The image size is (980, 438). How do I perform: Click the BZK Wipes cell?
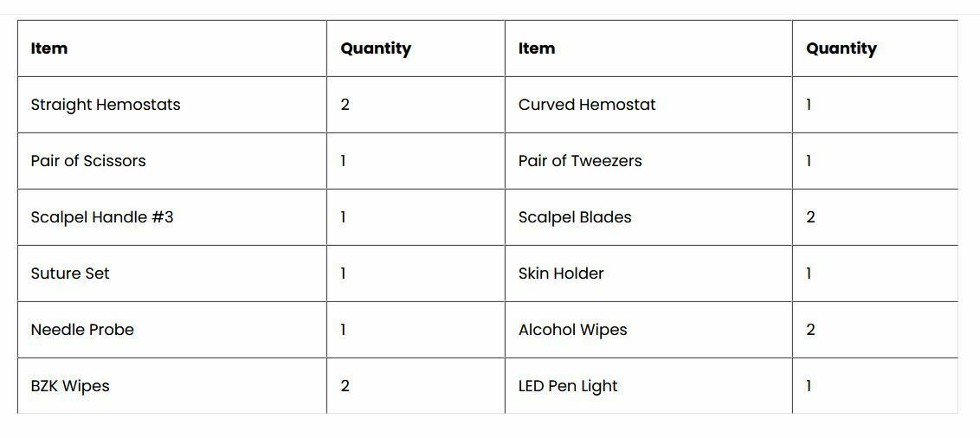(x=172, y=385)
